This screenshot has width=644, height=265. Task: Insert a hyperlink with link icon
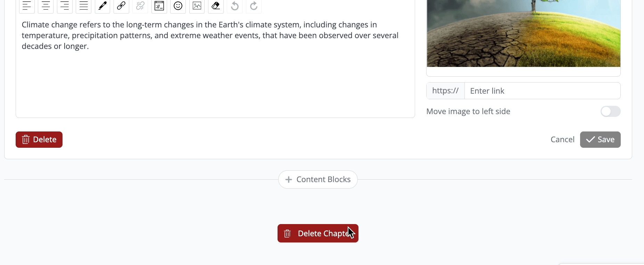pyautogui.click(x=121, y=6)
